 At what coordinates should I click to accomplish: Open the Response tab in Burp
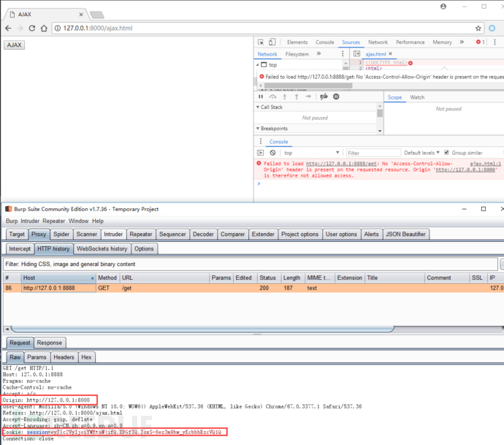coord(50,342)
